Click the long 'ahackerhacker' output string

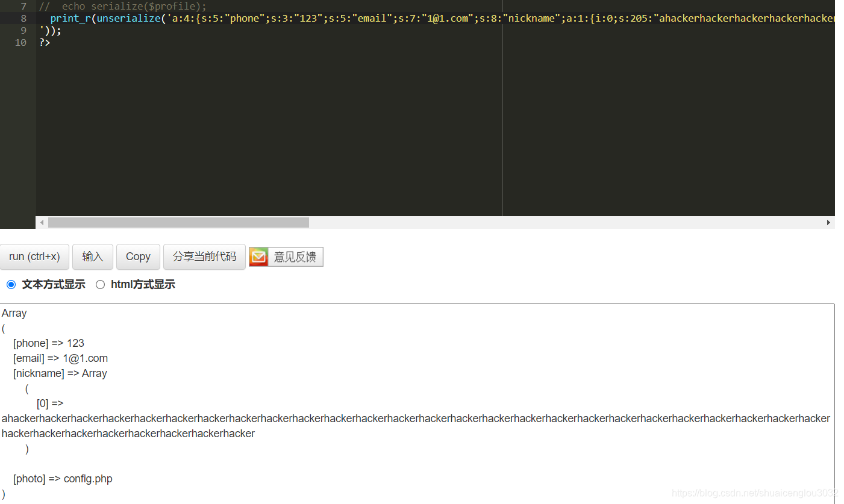click(416, 426)
